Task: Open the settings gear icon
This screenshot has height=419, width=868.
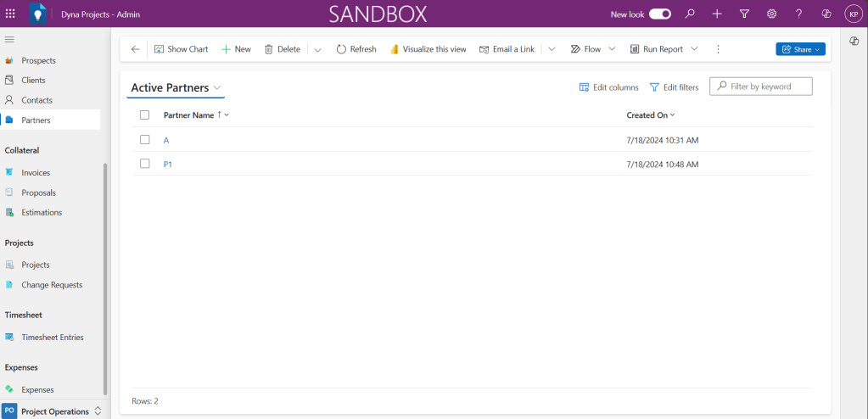Action: (771, 14)
